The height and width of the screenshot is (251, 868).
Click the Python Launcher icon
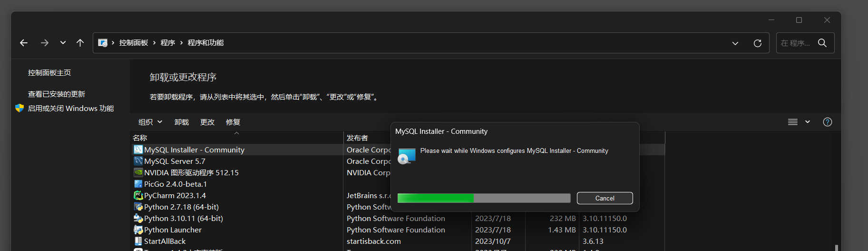point(138,230)
